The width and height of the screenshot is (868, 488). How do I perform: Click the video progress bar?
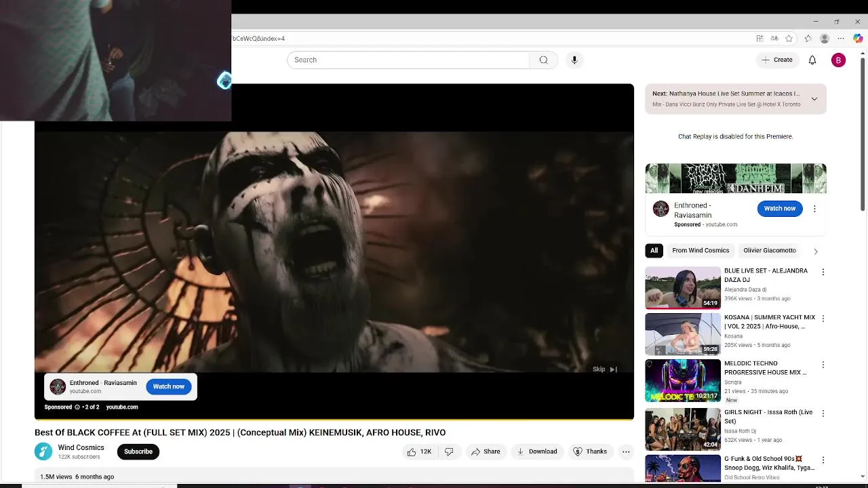click(334, 420)
